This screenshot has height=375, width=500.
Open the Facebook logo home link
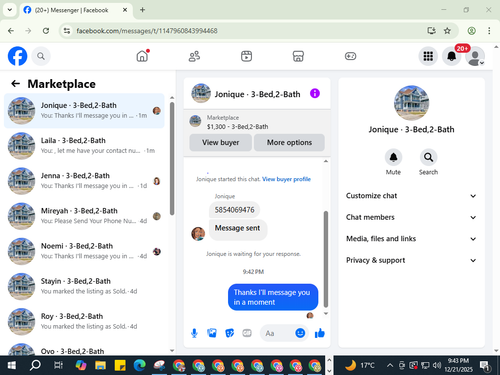coord(17,56)
